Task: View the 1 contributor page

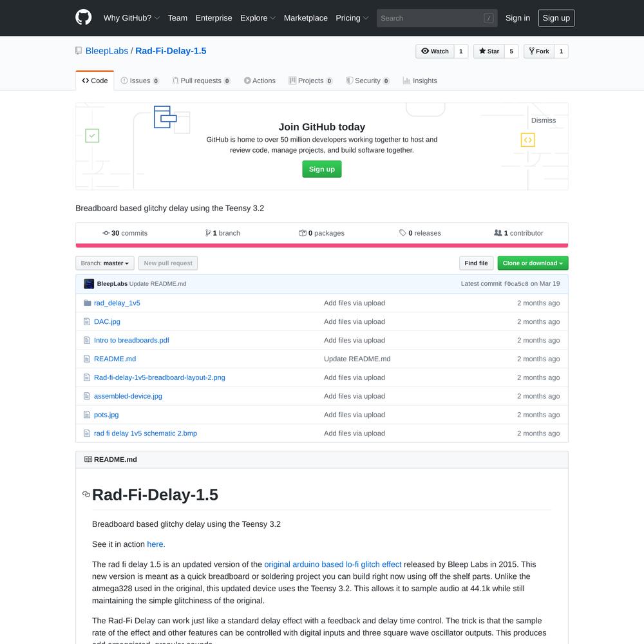Action: pos(518,233)
